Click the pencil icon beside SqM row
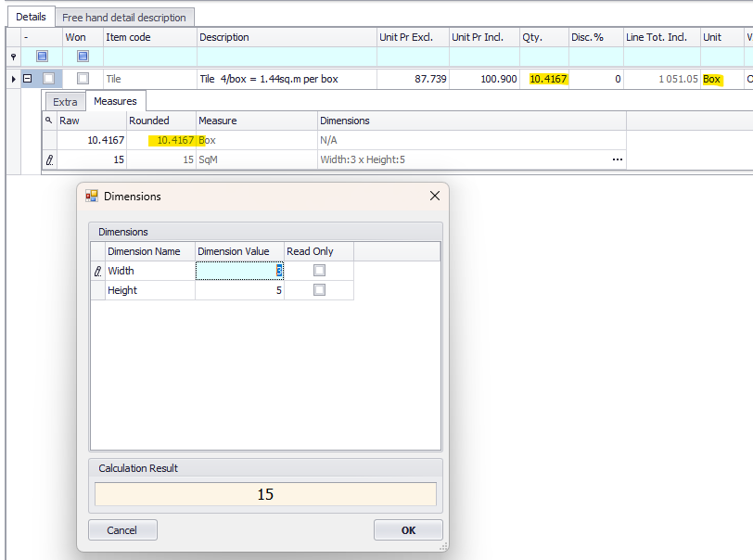The image size is (753, 560). [49, 159]
